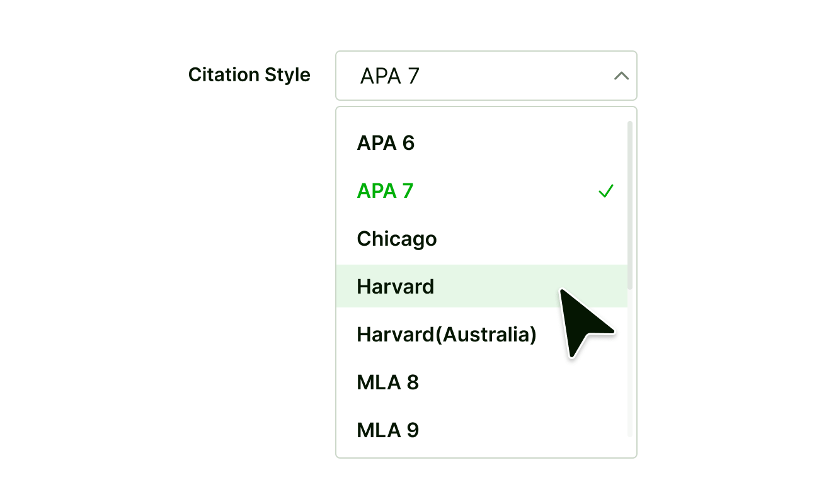Choose the APA 7 list option
Image resolution: width=819 pixels, height=504 pixels.
(x=385, y=191)
